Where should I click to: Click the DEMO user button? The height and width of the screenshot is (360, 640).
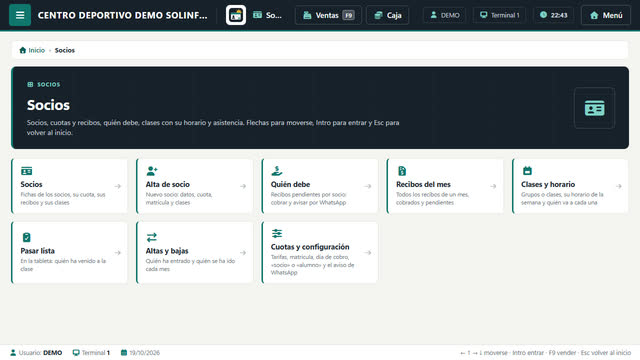click(445, 15)
